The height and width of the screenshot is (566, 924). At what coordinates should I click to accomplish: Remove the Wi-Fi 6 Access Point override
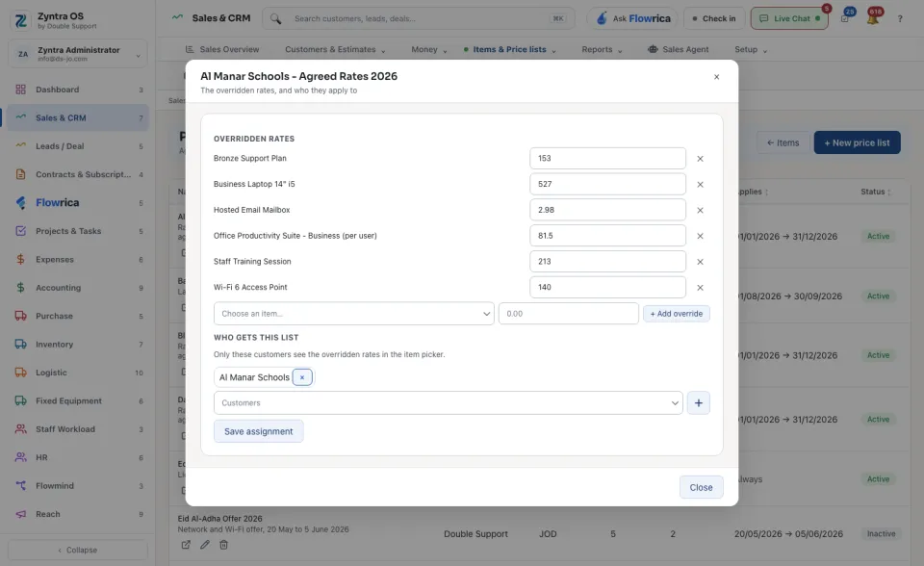[700, 288]
